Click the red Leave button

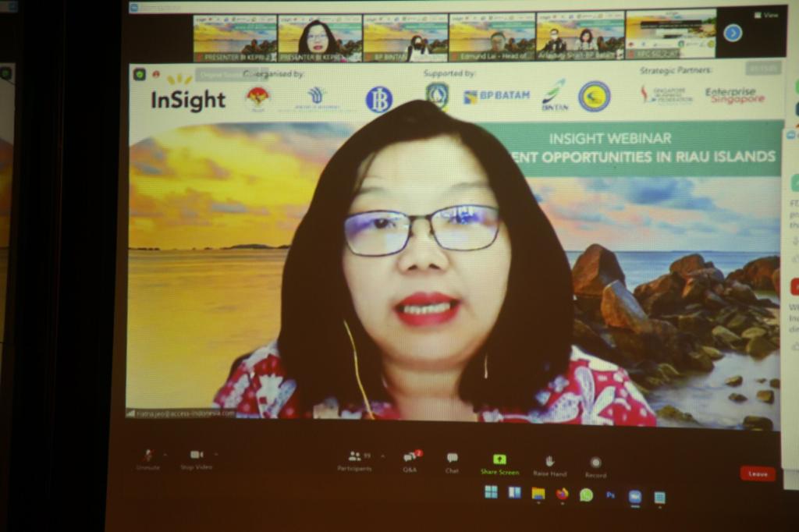pyautogui.click(x=757, y=473)
